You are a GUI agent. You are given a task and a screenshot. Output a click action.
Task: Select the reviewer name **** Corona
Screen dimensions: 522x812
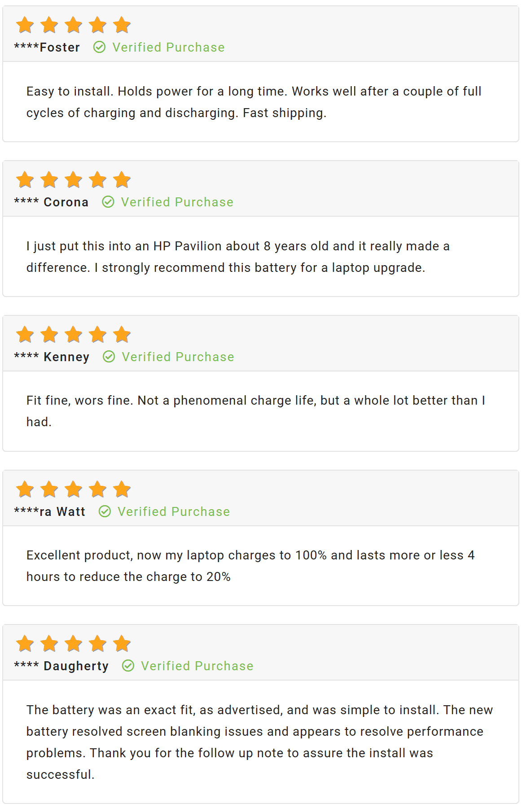pyautogui.click(x=51, y=202)
